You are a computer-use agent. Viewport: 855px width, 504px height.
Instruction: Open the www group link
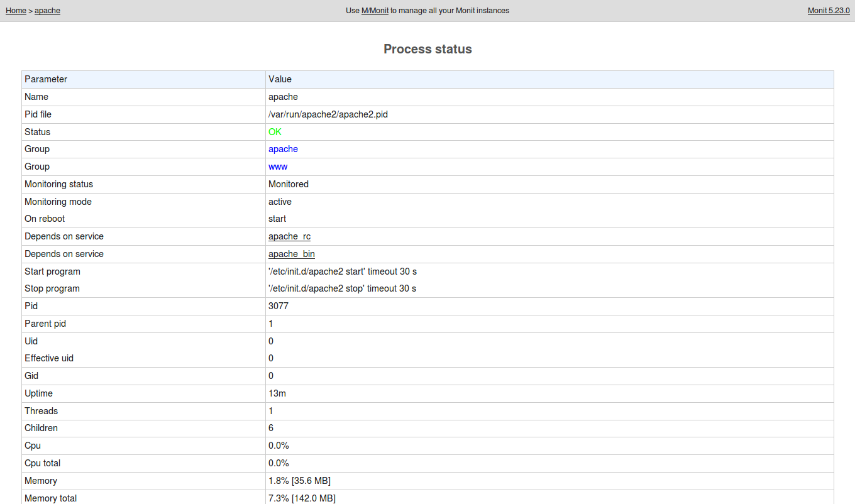278,167
